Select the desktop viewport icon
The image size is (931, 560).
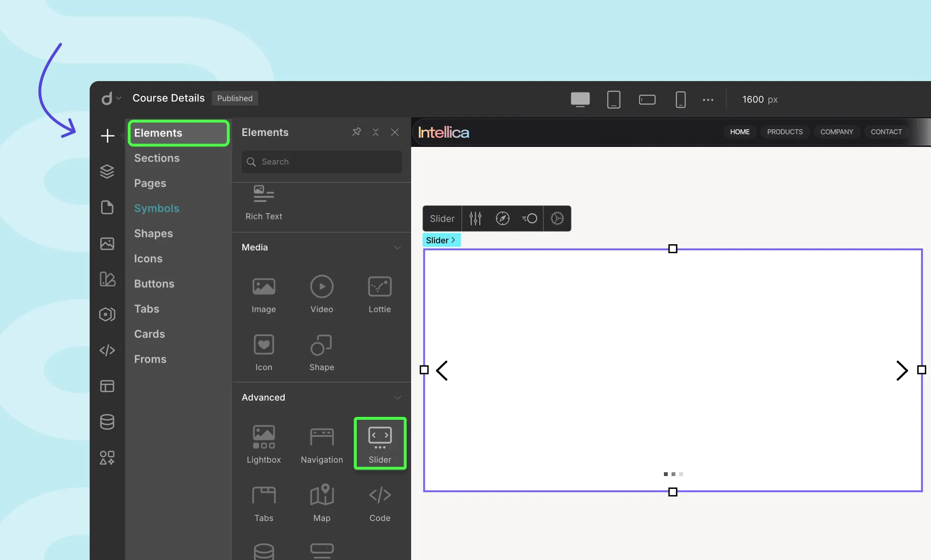[x=580, y=99]
